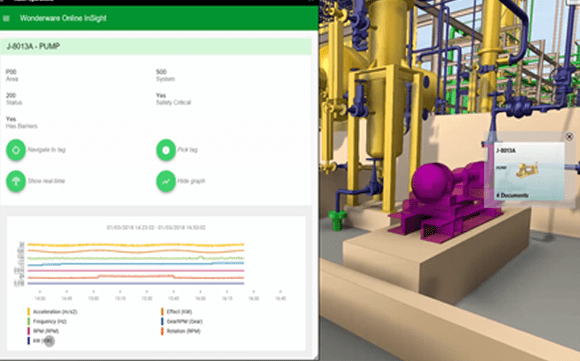Close the J-8013A popup card
The height and width of the screenshot is (361, 580).
(569, 137)
